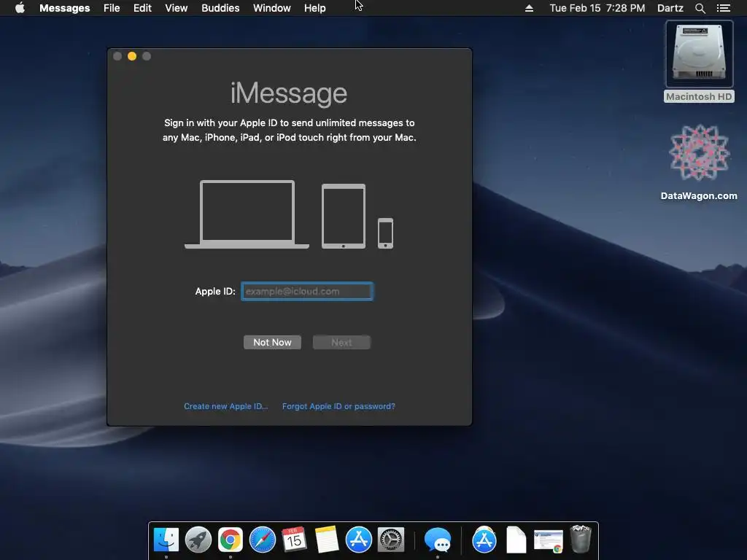747x560 pixels.
Task: Open Spotlight search magnifying glass
Action: [x=700, y=8]
